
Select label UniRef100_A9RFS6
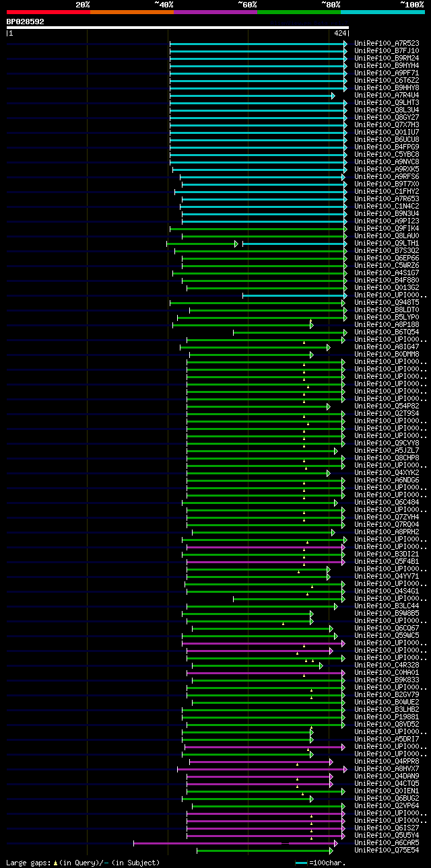pyautogui.click(x=387, y=176)
